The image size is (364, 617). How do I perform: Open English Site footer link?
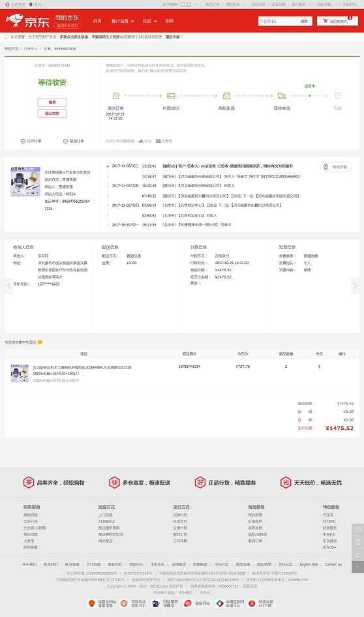(309, 564)
